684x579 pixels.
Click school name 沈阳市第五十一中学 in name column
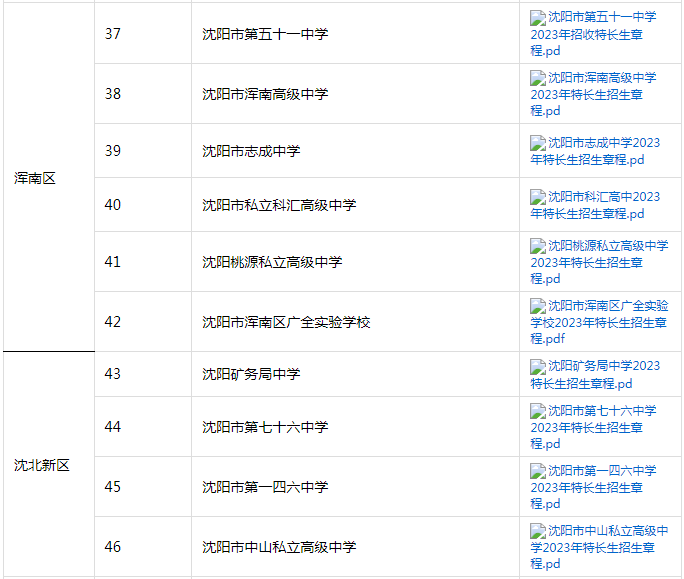pyautogui.click(x=265, y=34)
